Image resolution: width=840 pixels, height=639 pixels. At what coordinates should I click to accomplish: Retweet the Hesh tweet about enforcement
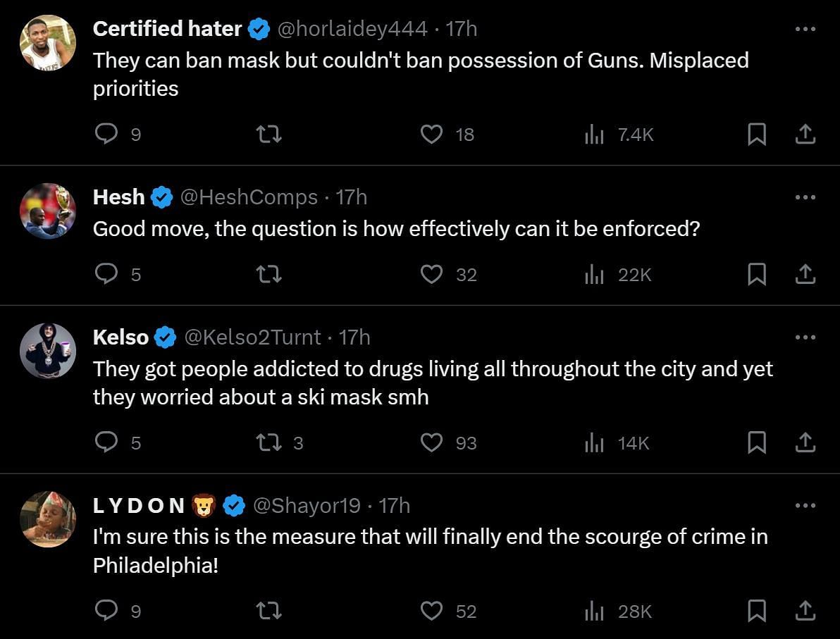(x=268, y=274)
